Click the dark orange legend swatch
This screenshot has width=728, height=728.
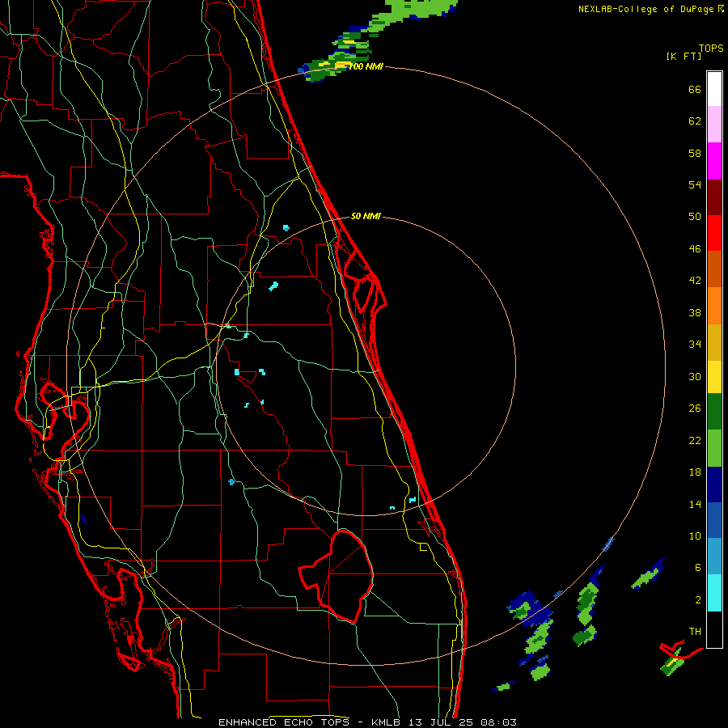714,269
